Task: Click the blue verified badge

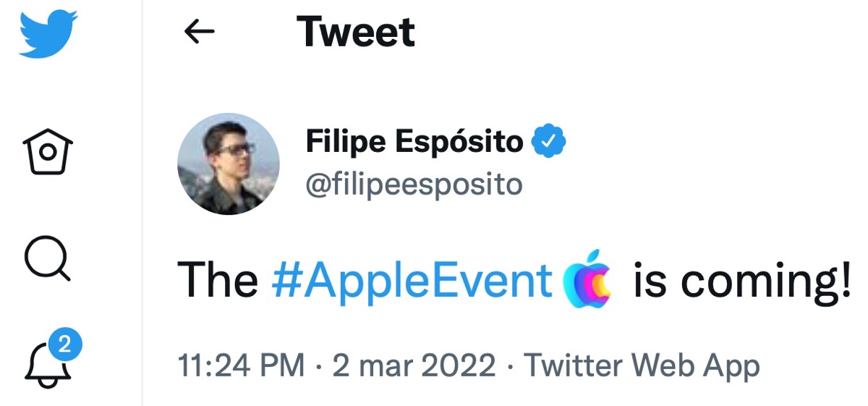Action: click(x=549, y=142)
